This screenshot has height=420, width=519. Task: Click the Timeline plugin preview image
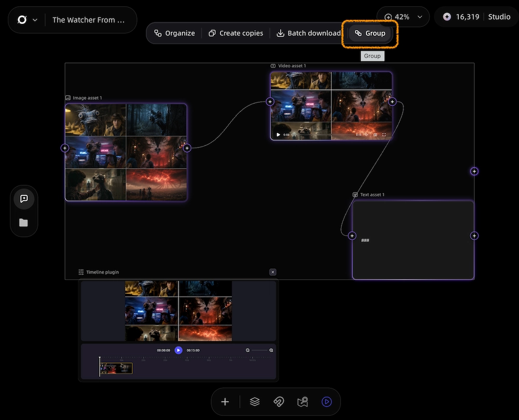179,311
